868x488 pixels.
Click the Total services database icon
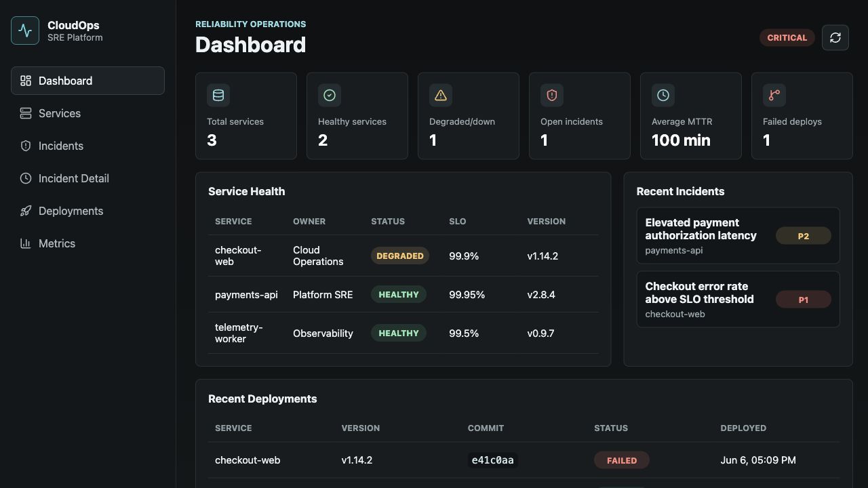coord(218,96)
